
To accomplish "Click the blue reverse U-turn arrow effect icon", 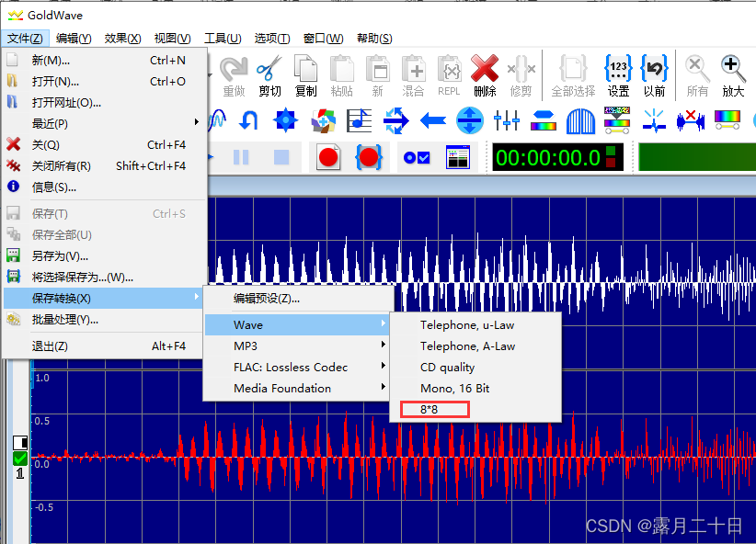I will pyautogui.click(x=249, y=120).
